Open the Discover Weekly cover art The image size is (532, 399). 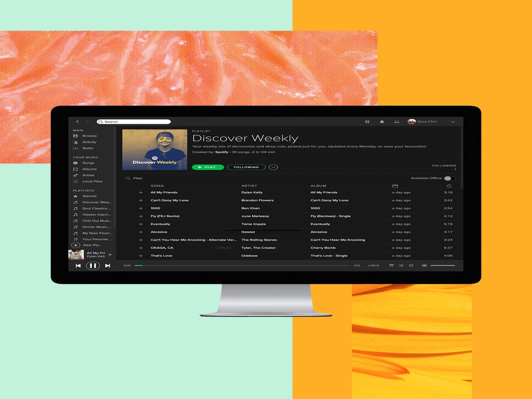click(x=155, y=149)
